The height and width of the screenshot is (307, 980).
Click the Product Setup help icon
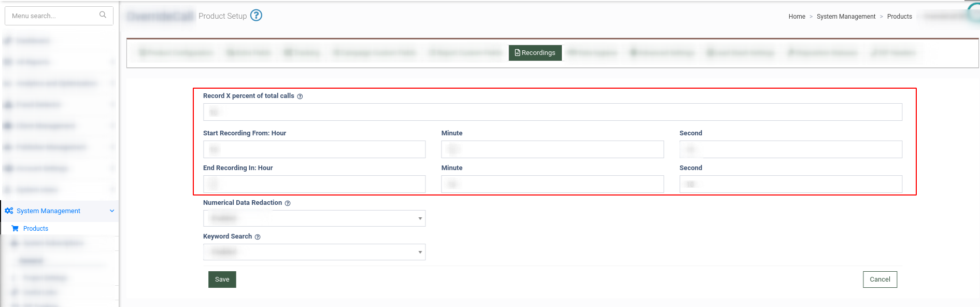coord(256,16)
